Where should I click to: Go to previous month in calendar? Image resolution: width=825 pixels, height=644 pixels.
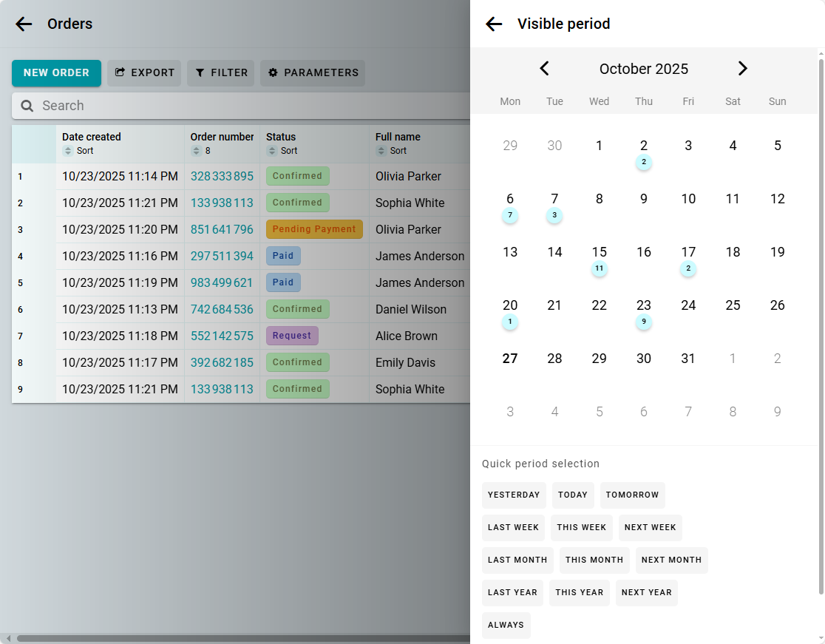[545, 69]
